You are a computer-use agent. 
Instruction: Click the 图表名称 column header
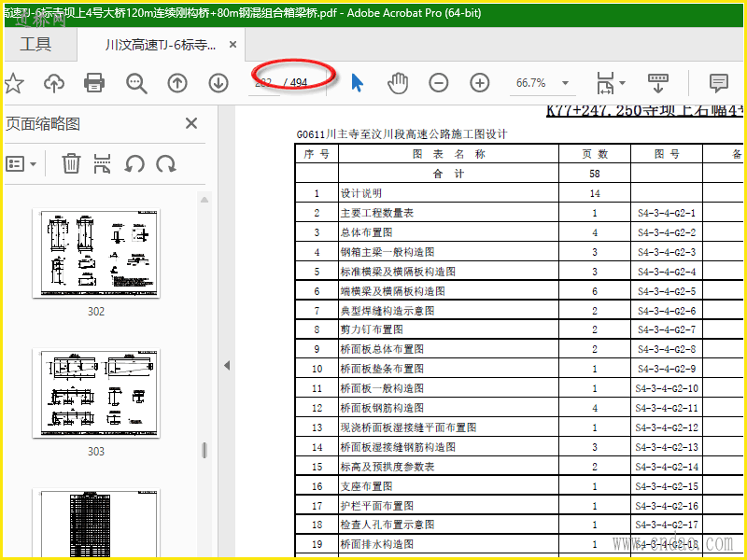pos(448,154)
